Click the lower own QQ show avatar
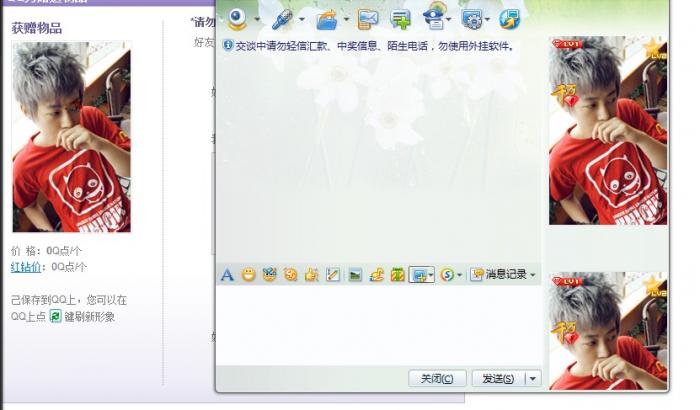700x410 pixels. point(608,331)
